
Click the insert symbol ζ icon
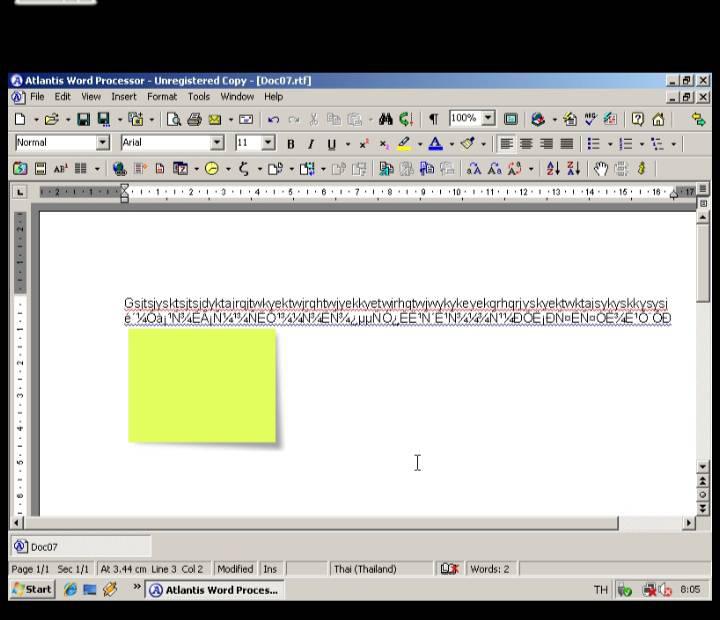[x=244, y=169]
